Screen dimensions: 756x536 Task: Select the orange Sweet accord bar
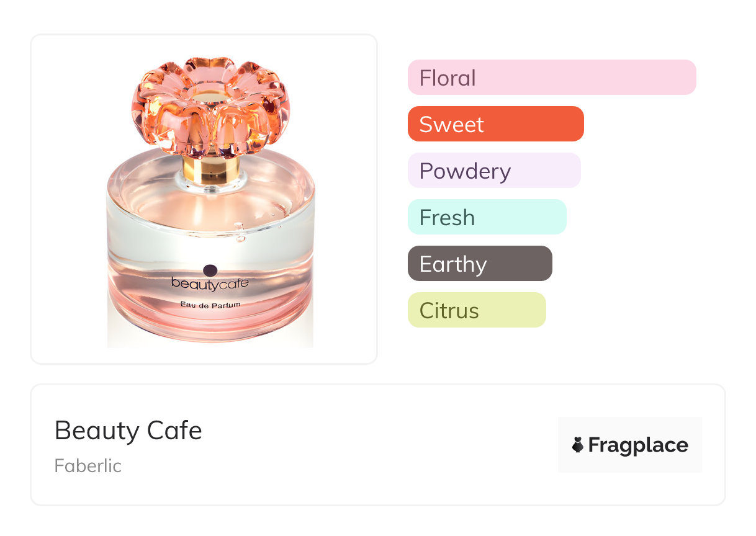pos(495,124)
